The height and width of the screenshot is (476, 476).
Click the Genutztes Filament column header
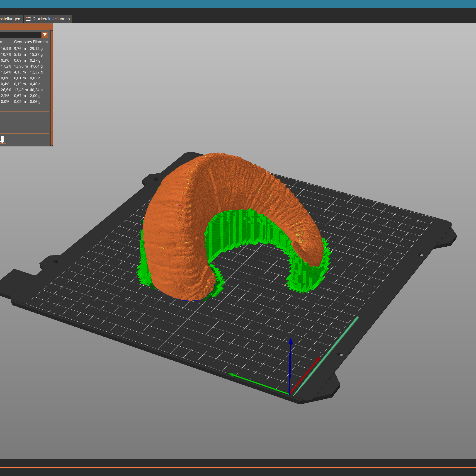click(31, 42)
